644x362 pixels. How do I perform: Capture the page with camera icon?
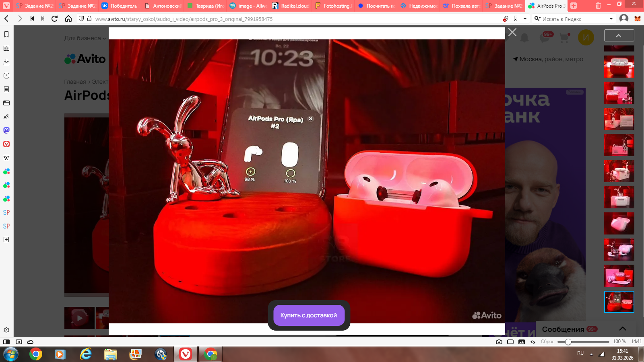[499, 342]
